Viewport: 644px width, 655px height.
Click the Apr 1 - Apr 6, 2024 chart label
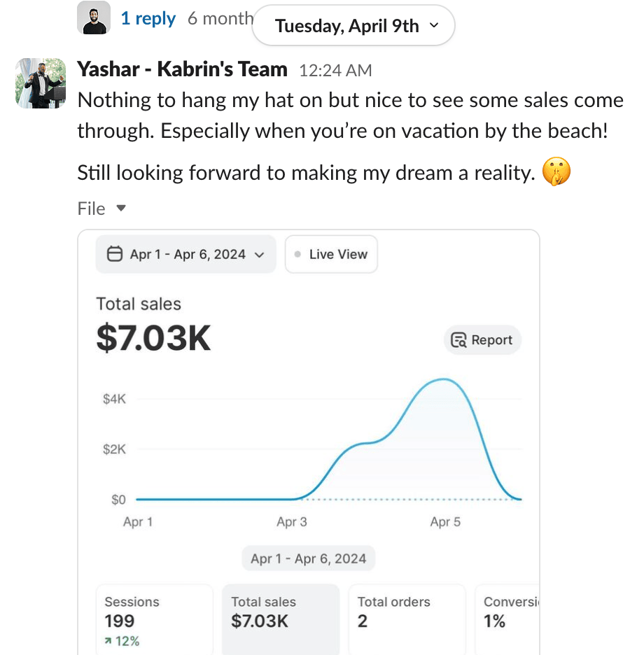click(x=308, y=558)
